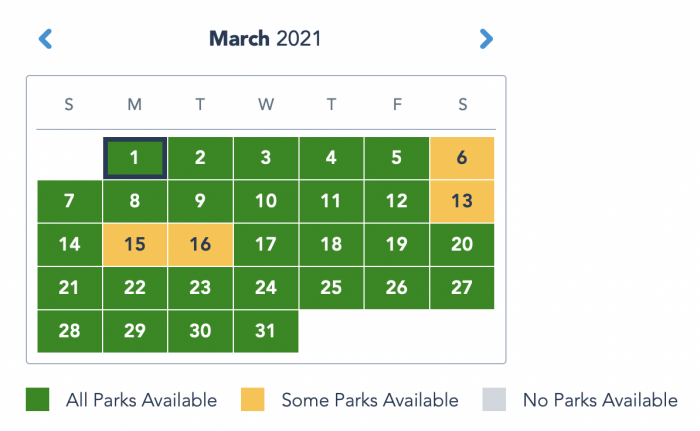
Task: Pick March 13 yellow date cell
Action: click(x=462, y=201)
